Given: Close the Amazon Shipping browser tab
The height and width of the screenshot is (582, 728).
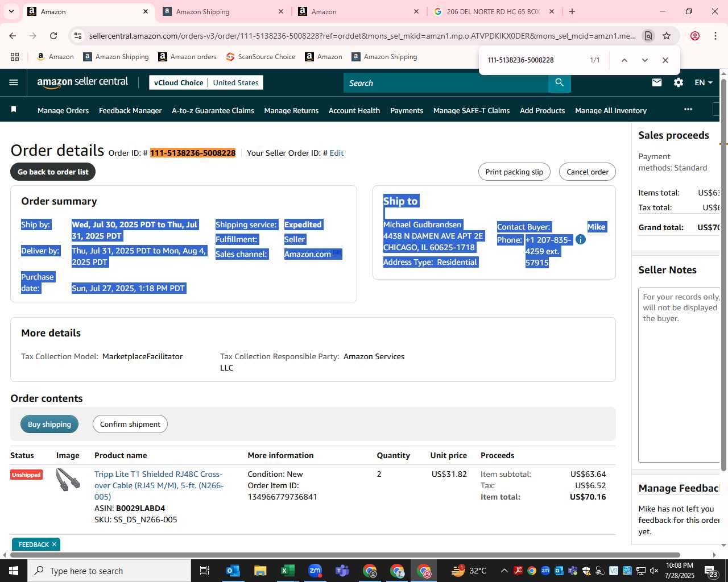Looking at the screenshot, I should (x=281, y=11).
